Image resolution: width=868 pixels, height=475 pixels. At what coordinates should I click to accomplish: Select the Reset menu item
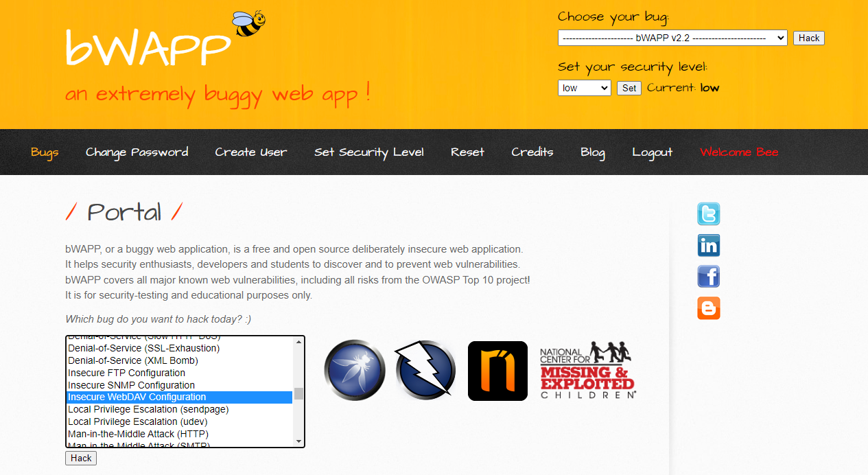[467, 152]
